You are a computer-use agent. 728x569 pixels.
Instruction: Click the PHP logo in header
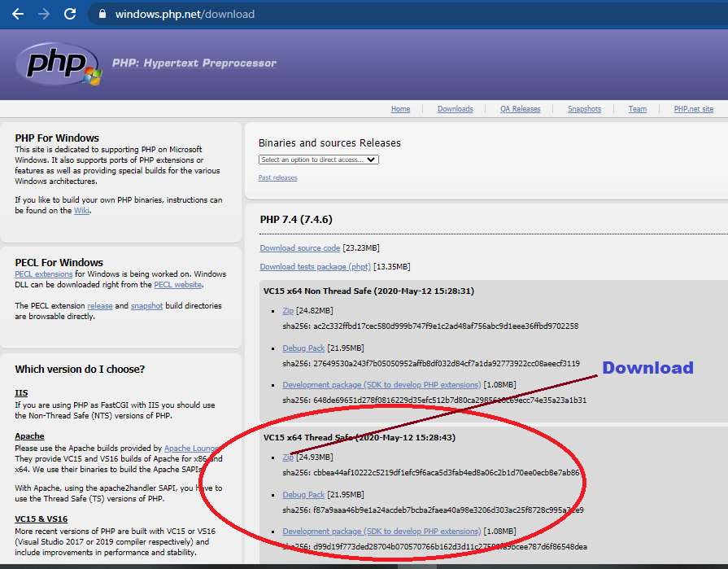(x=57, y=63)
